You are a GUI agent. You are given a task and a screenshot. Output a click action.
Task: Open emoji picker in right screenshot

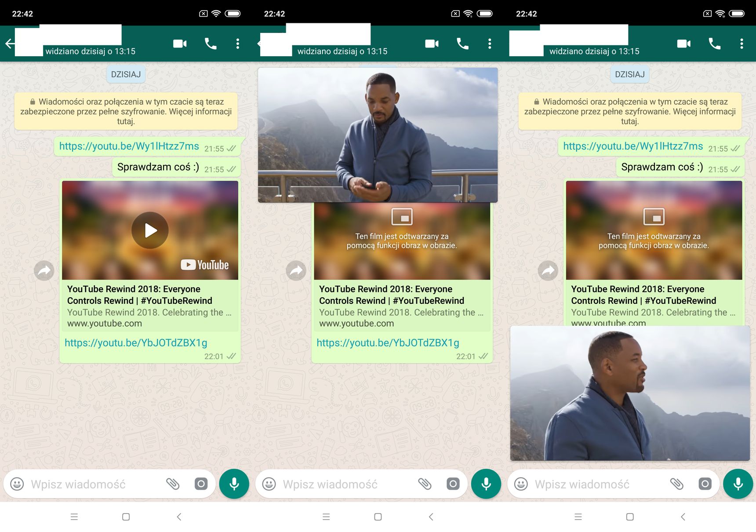click(521, 484)
